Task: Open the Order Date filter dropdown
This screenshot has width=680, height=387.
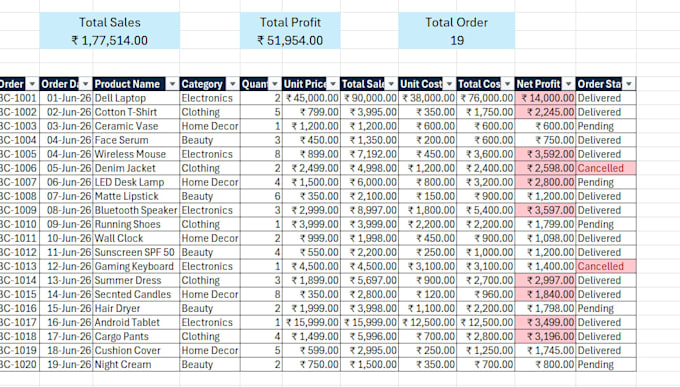Action: (x=85, y=84)
